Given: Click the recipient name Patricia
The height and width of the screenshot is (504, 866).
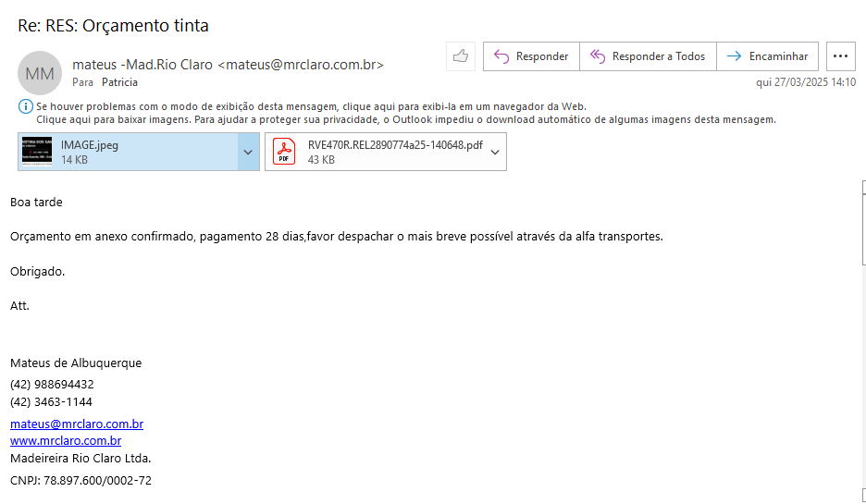Looking at the screenshot, I should tap(119, 82).
